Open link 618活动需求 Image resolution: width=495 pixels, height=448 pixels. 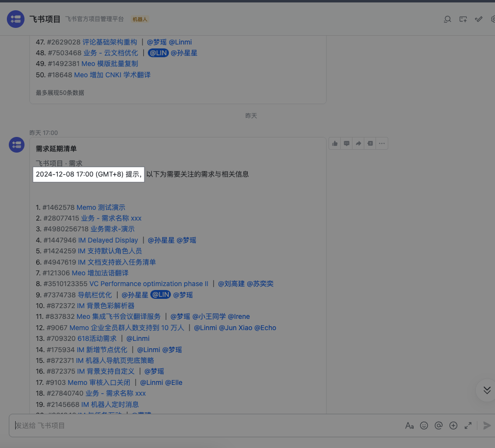pyautogui.click(x=97, y=338)
